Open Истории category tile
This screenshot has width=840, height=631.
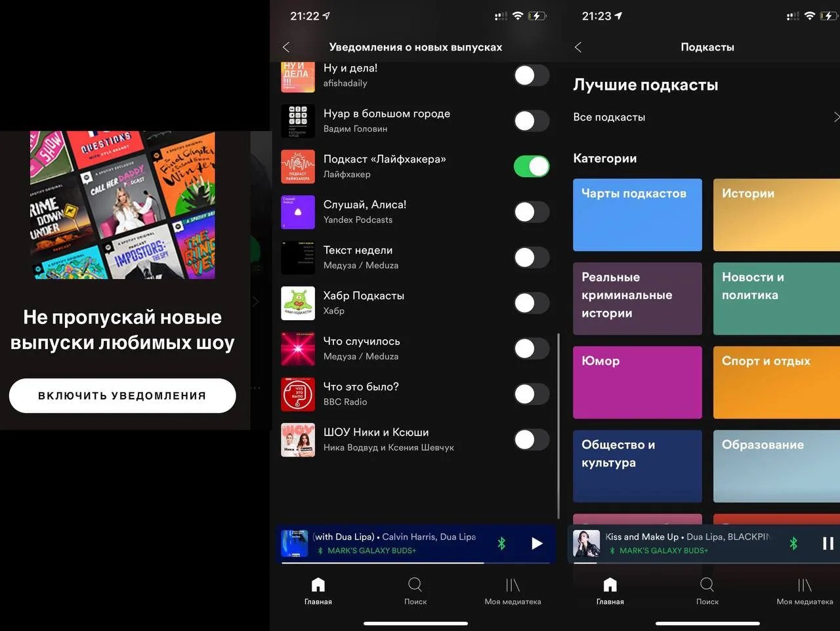pyautogui.click(x=777, y=214)
